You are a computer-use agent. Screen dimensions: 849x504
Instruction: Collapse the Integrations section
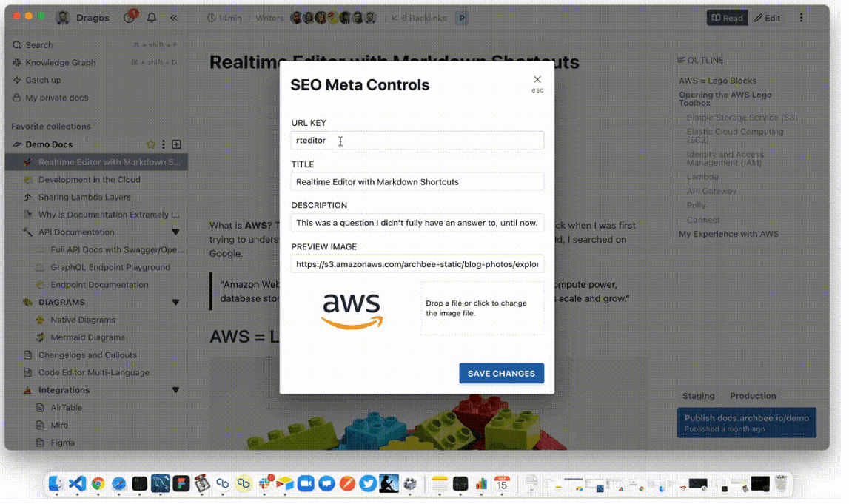pos(176,390)
